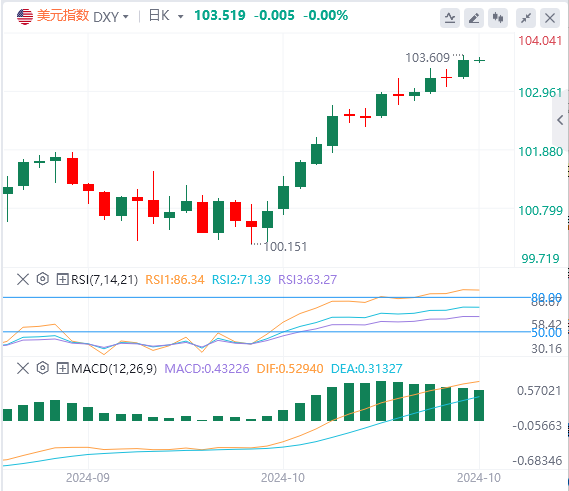The width and height of the screenshot is (569, 491).
Task: Open the indicators line-chart icon
Action: coord(450,18)
